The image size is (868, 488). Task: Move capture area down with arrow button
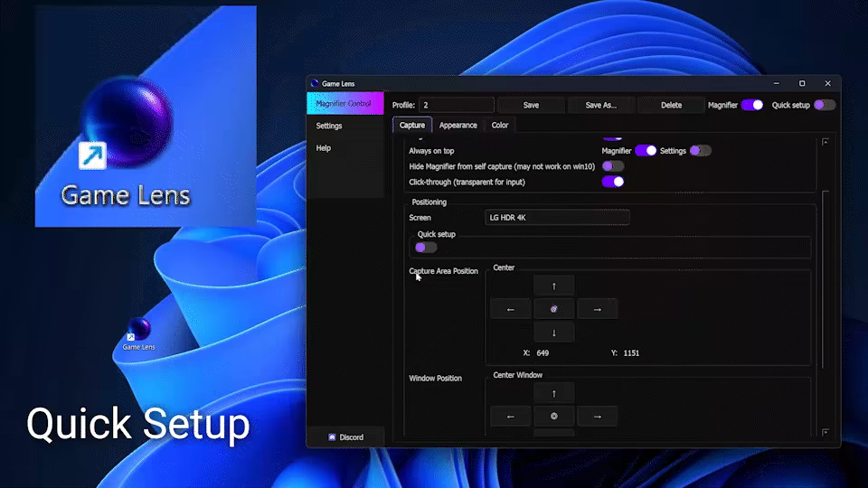[x=553, y=333]
